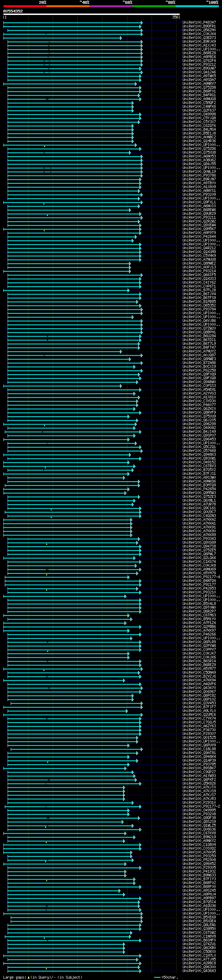222x980 pixels.
Task: Click the UniRef100_C6ZQT6 entry
Action: point(199,125)
